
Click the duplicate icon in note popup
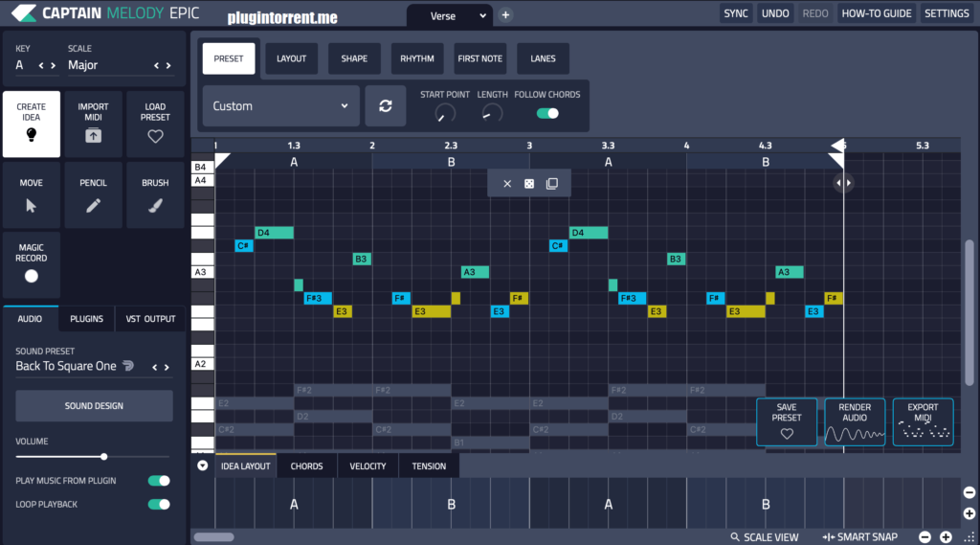click(x=552, y=183)
